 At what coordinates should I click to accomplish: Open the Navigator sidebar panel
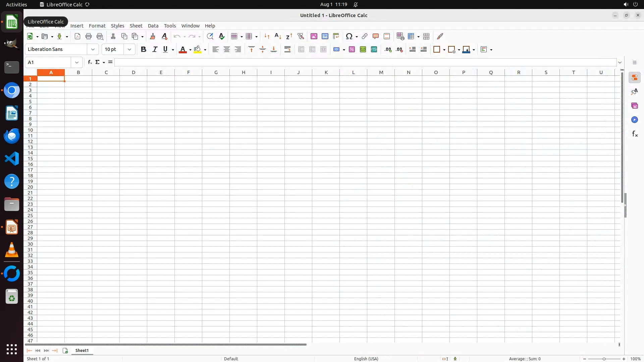(x=634, y=120)
